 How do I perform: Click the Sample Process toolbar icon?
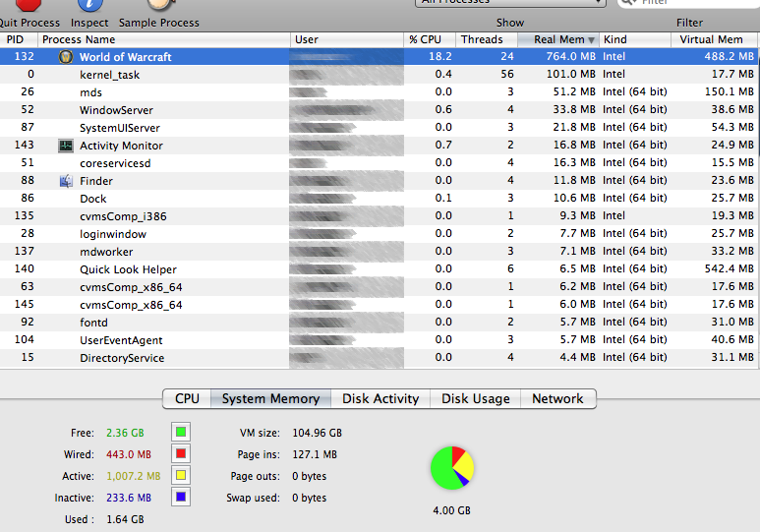[159, 4]
